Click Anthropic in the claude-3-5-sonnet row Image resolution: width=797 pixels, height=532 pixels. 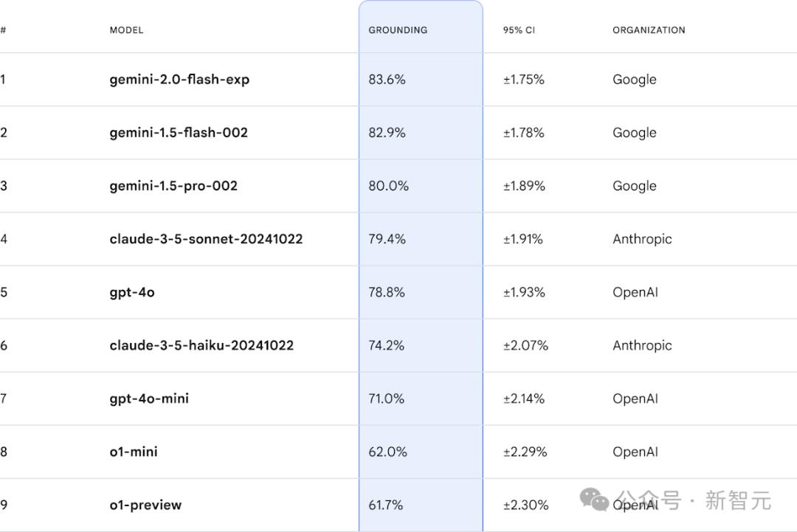(643, 239)
